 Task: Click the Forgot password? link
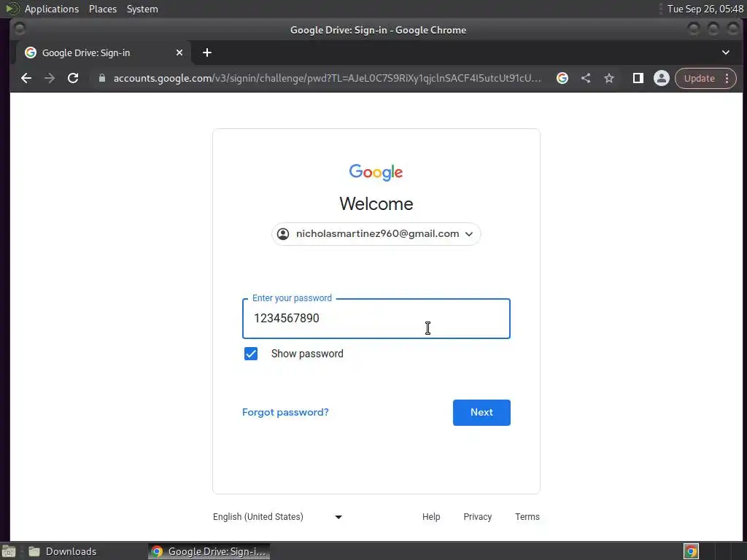[x=285, y=413]
